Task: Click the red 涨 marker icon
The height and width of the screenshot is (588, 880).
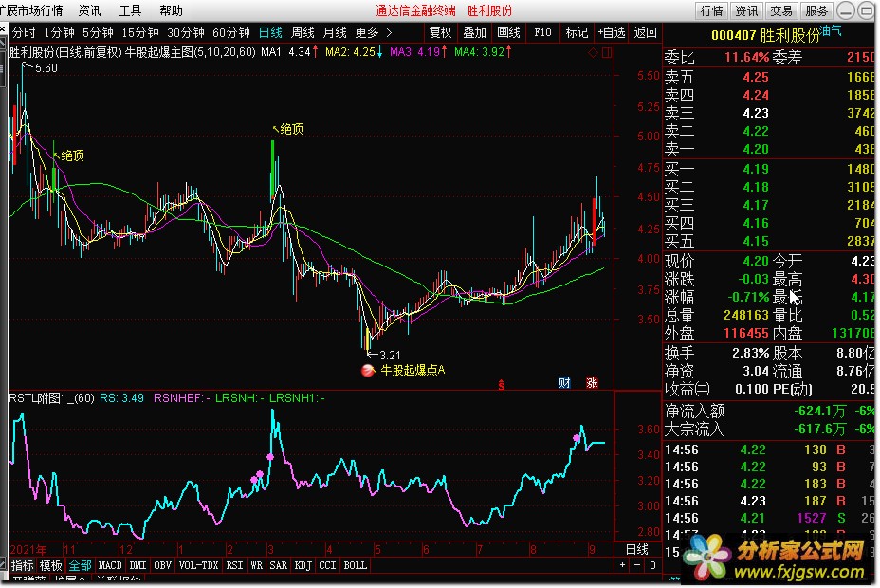Action: (592, 382)
